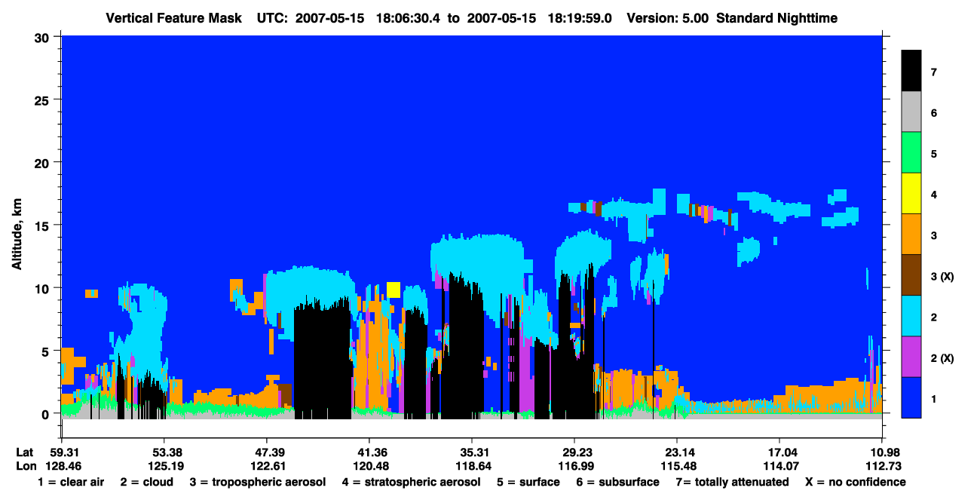Click the legend entry '2 = cloud'
This screenshot has height=503, width=980.
click(x=146, y=482)
